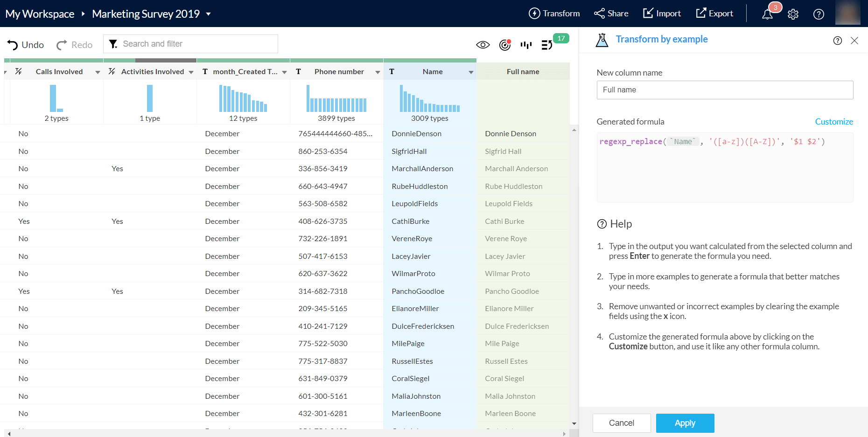Viewport: 868px width, 437px height.
Task: Click the help icon in Transform panel
Action: 837,41
